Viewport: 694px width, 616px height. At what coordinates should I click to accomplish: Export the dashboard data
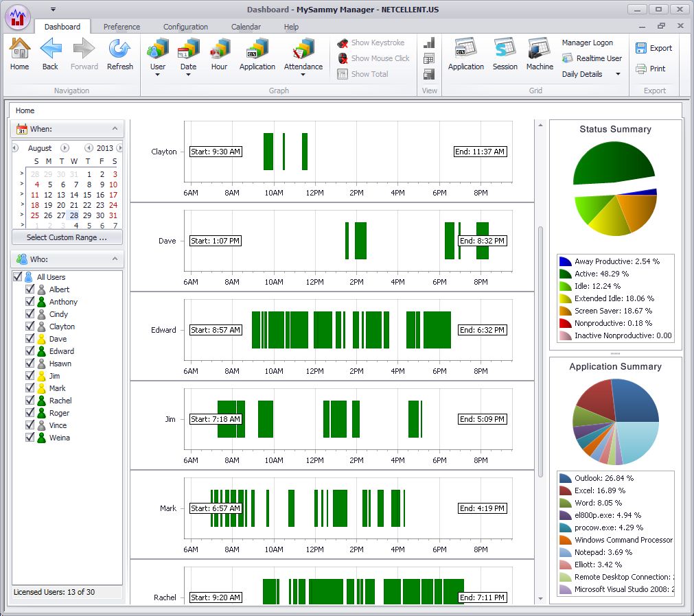653,48
